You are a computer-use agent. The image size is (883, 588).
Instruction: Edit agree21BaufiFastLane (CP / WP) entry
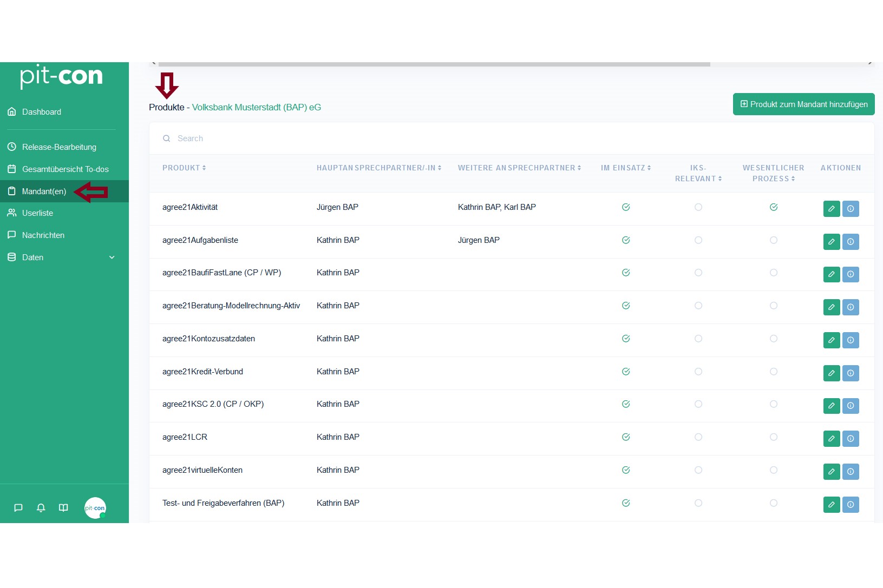832,274
